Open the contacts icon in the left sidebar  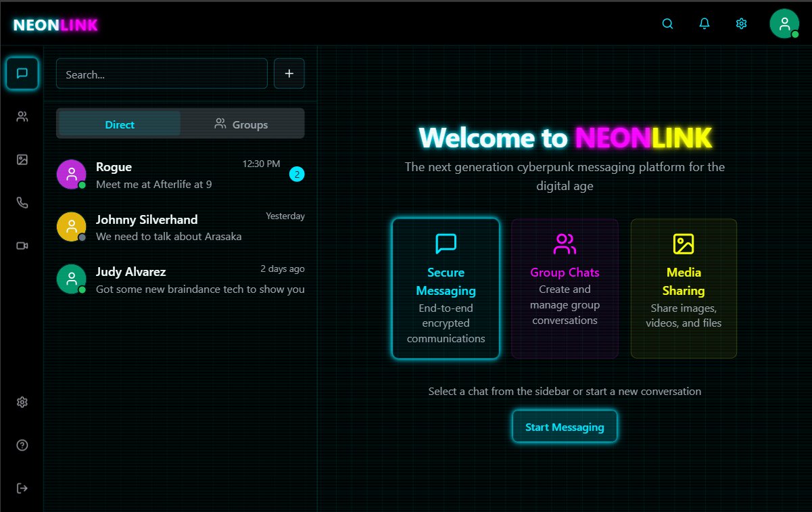22,116
